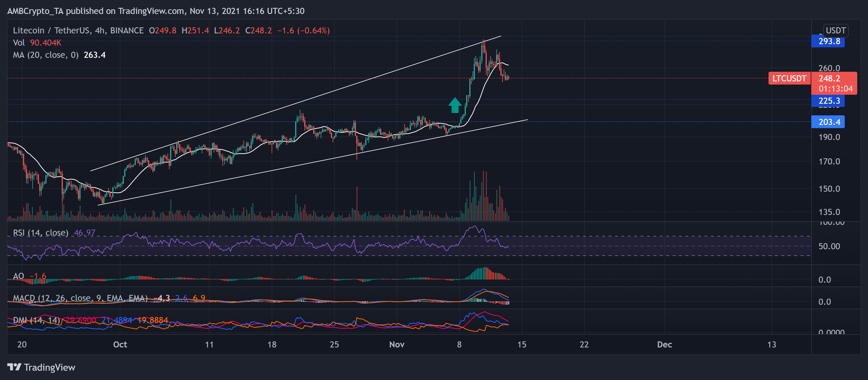Click the 150.0 price axis label
This screenshot has width=868, height=380.
point(829,189)
